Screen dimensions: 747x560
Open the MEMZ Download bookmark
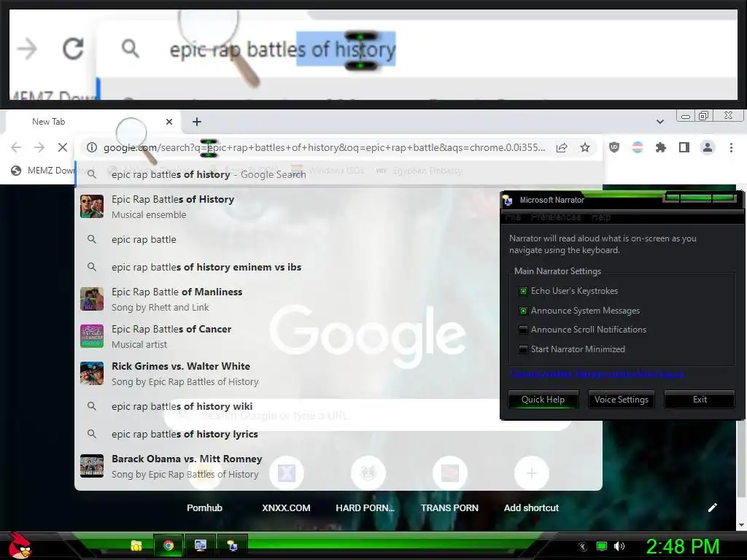45,171
